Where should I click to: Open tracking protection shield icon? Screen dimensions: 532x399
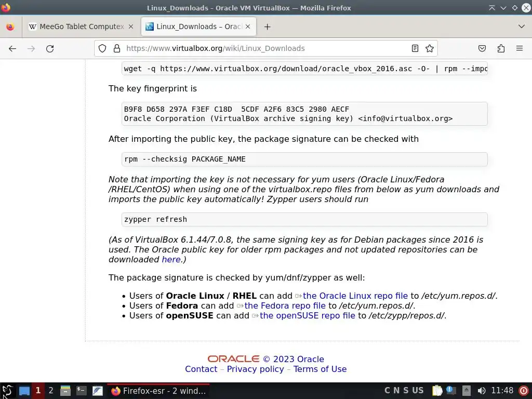click(x=102, y=48)
